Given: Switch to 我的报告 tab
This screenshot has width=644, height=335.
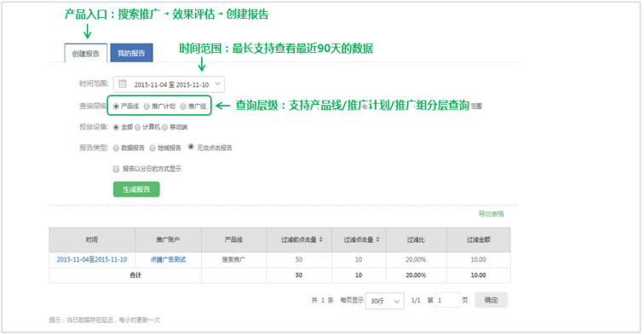Looking at the screenshot, I should point(131,53).
